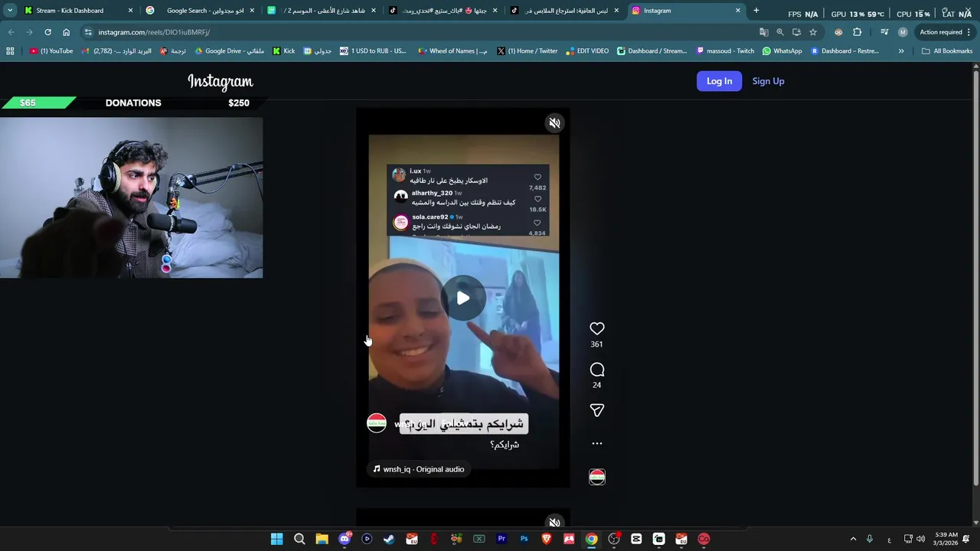The height and width of the screenshot is (551, 980).
Task: Click the Log In button
Action: [x=719, y=81]
